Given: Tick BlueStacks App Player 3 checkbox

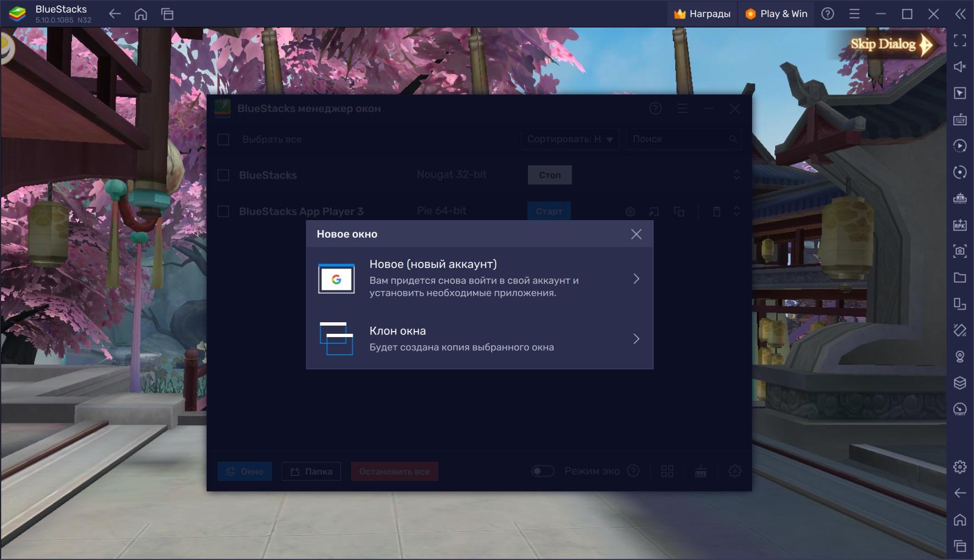Looking at the screenshot, I should click(224, 211).
